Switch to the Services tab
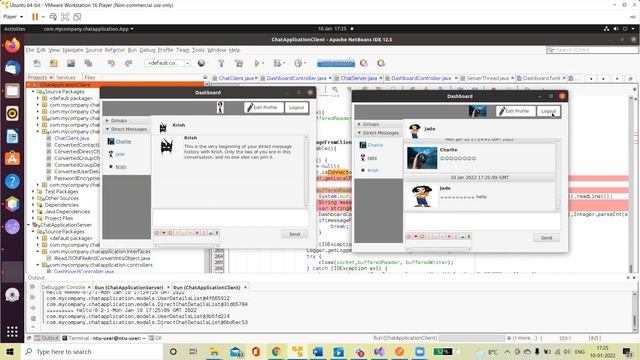The image size is (640, 360). pos(66,77)
